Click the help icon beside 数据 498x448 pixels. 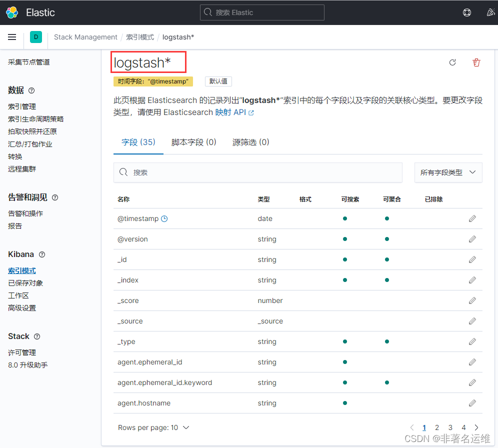[31, 90]
